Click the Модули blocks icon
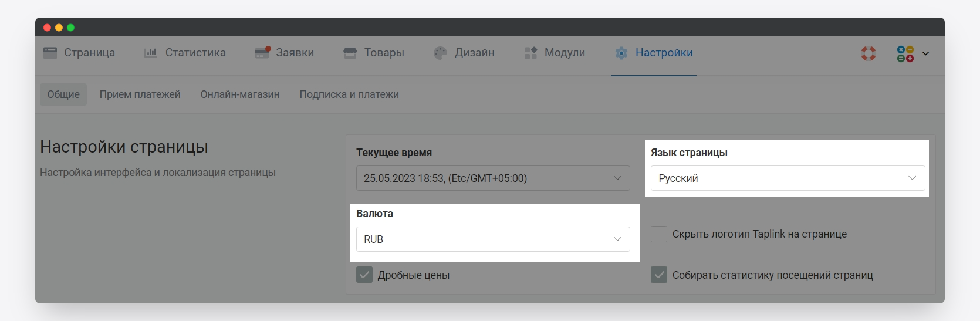This screenshot has height=321, width=980. (x=530, y=53)
